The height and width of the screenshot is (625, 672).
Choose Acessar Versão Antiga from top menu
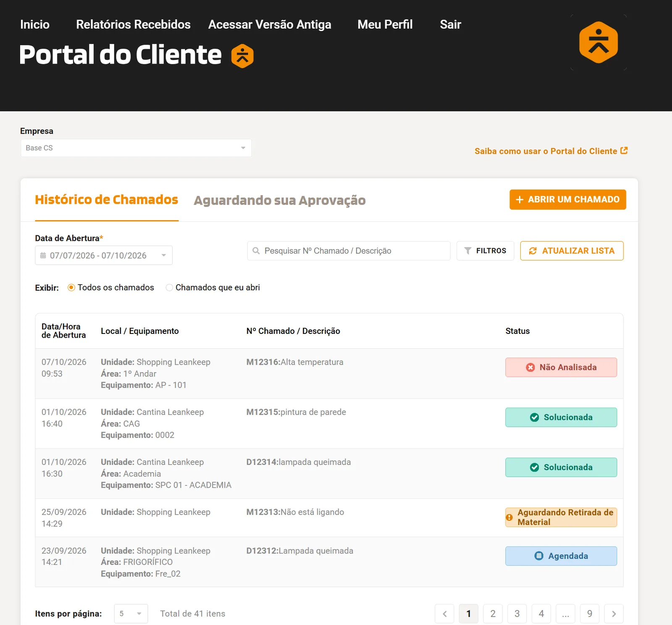(270, 24)
